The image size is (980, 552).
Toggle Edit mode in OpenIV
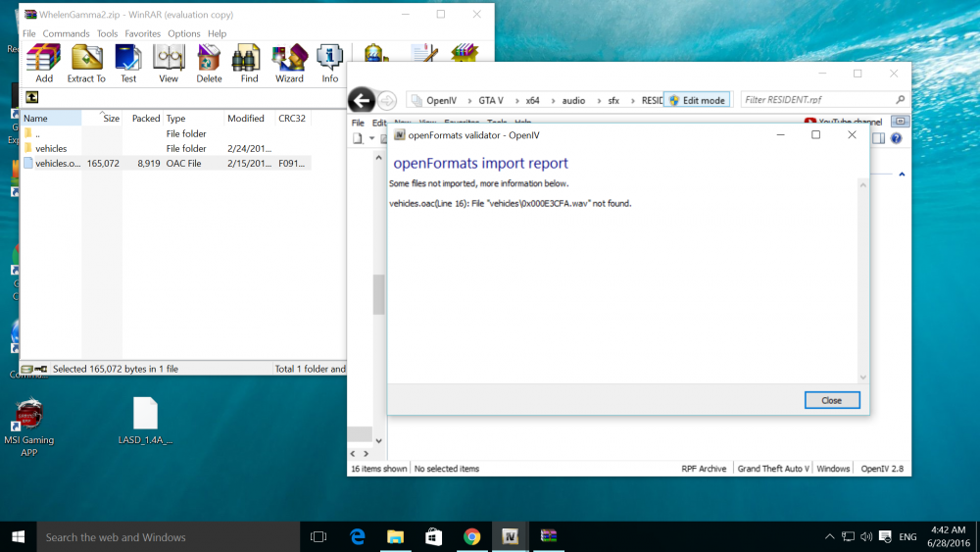(697, 100)
